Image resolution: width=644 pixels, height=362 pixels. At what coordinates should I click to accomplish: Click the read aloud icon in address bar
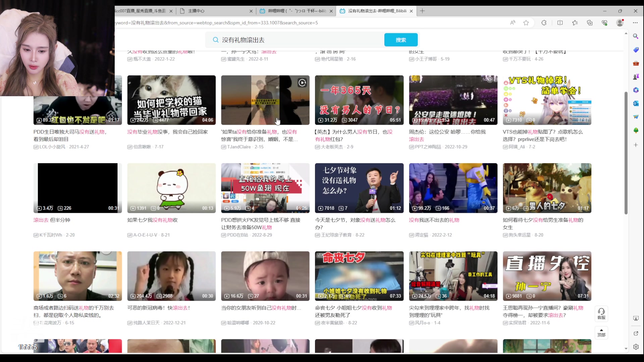[x=513, y=23]
